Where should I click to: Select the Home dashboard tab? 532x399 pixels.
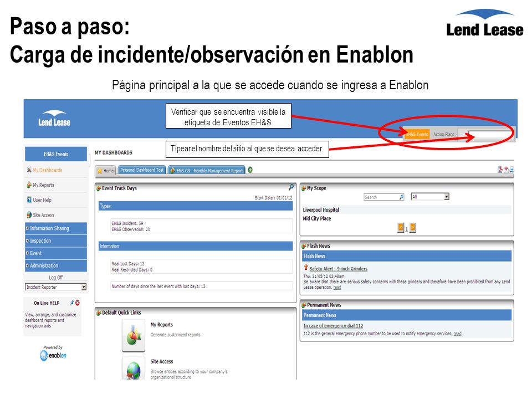point(105,171)
